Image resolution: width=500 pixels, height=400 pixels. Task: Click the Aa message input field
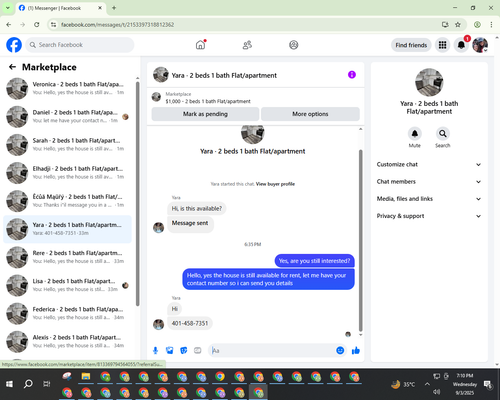pyautogui.click(x=272, y=350)
